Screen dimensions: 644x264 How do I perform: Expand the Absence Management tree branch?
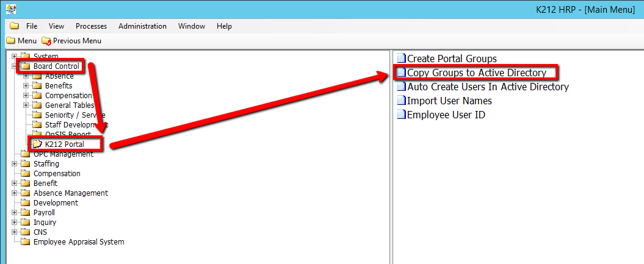tap(14, 193)
